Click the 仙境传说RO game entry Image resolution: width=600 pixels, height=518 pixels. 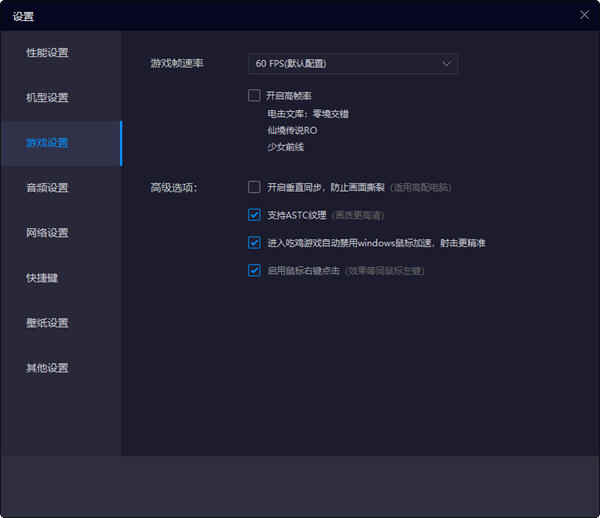pos(292,130)
